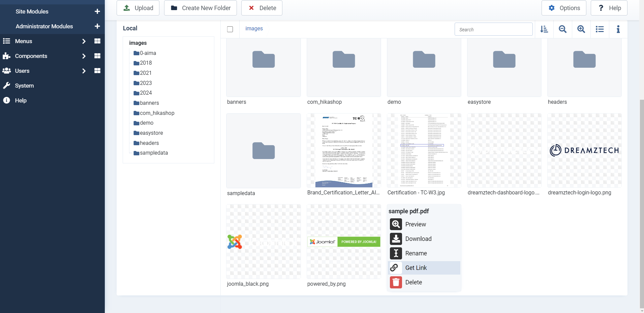Click Create New Folder button
644x313 pixels.
click(201, 8)
